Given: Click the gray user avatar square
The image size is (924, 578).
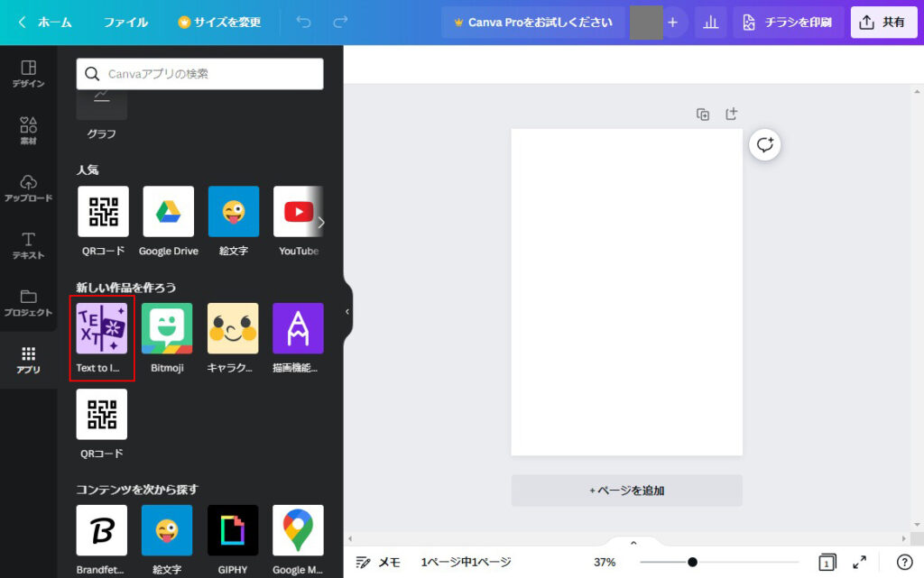Looking at the screenshot, I should point(646,23).
